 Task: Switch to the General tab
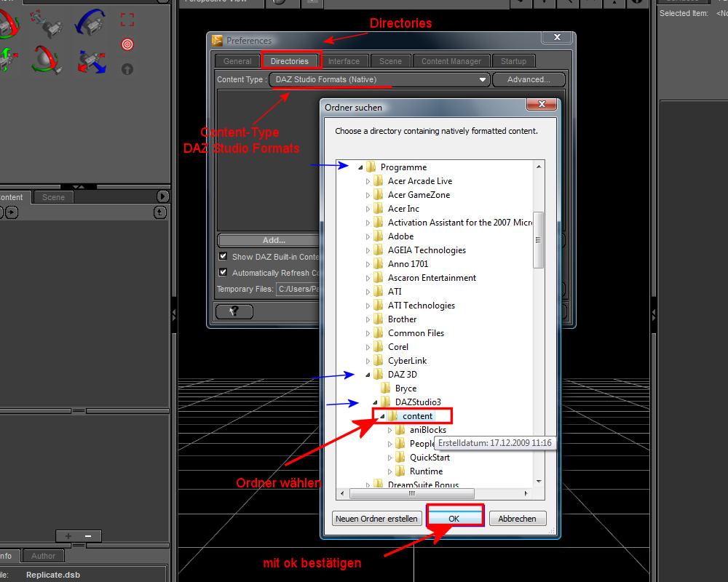pos(237,61)
